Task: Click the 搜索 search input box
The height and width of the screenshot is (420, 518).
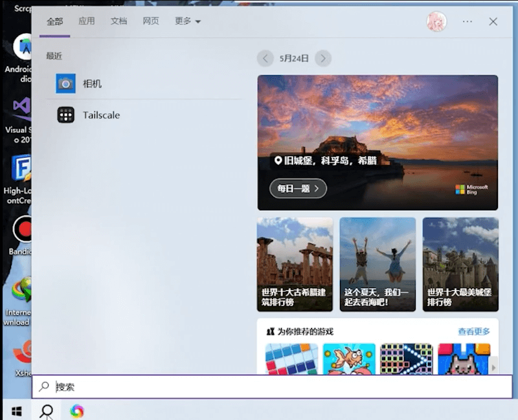Action: (272, 387)
